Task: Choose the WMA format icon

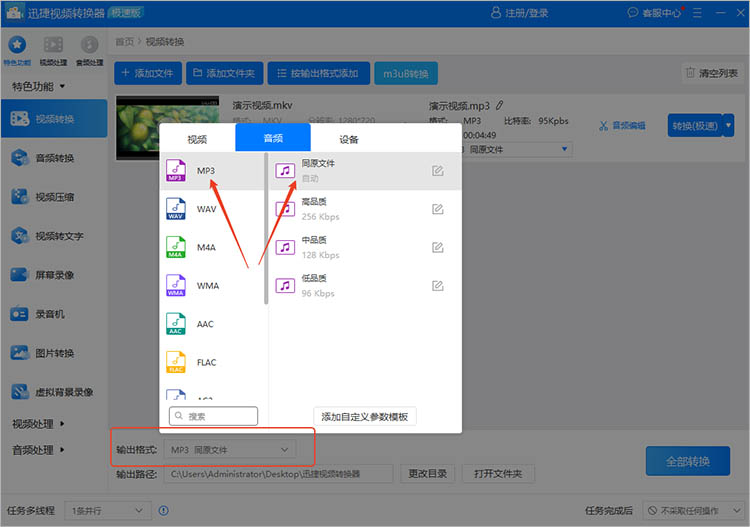Action: [176, 285]
